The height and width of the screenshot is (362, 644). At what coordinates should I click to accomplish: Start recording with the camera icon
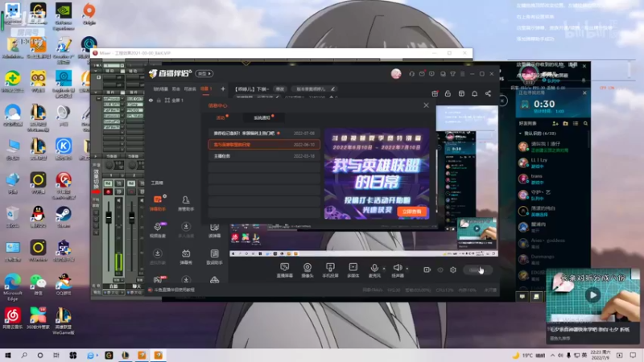(x=427, y=269)
